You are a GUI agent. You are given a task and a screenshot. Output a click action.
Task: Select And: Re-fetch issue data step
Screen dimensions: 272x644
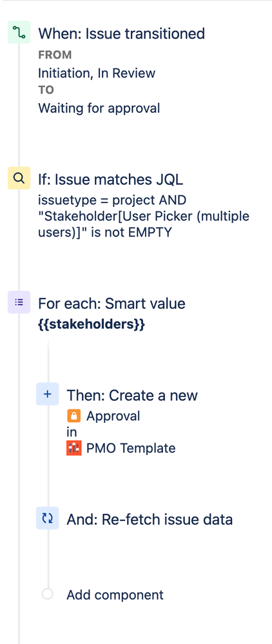click(x=150, y=520)
